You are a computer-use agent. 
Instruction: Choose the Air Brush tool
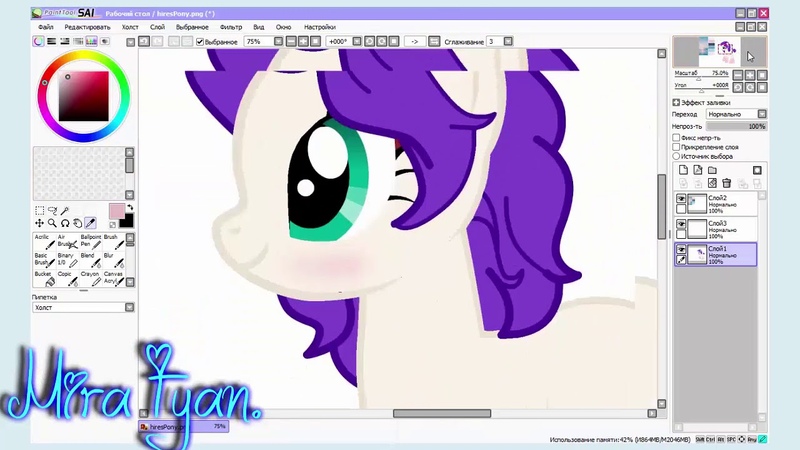click(67, 242)
